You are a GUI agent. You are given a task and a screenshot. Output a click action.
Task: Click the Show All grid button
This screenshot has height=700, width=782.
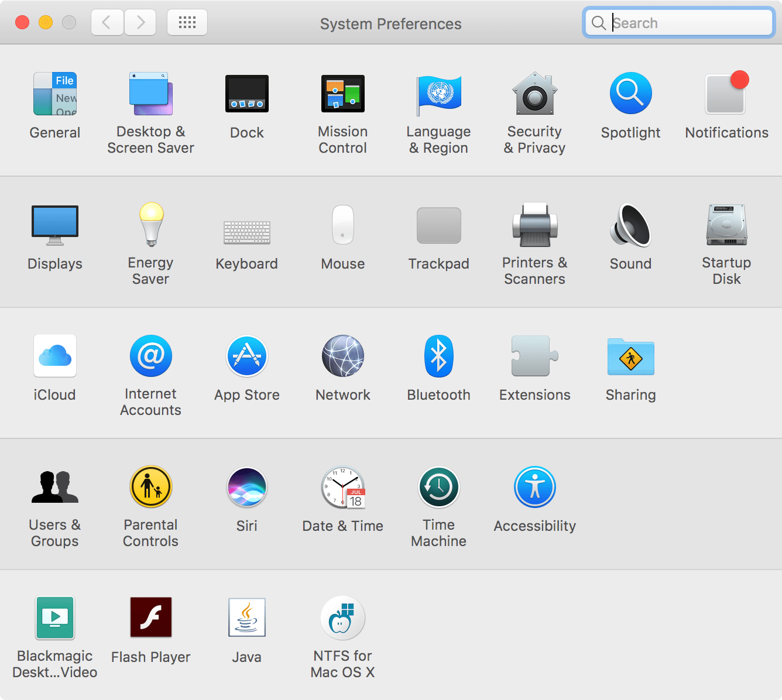[x=187, y=23]
